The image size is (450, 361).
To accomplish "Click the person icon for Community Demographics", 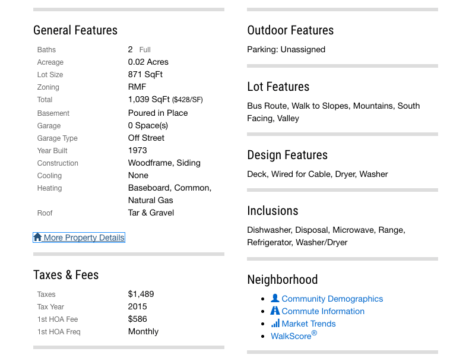I will (x=275, y=298).
